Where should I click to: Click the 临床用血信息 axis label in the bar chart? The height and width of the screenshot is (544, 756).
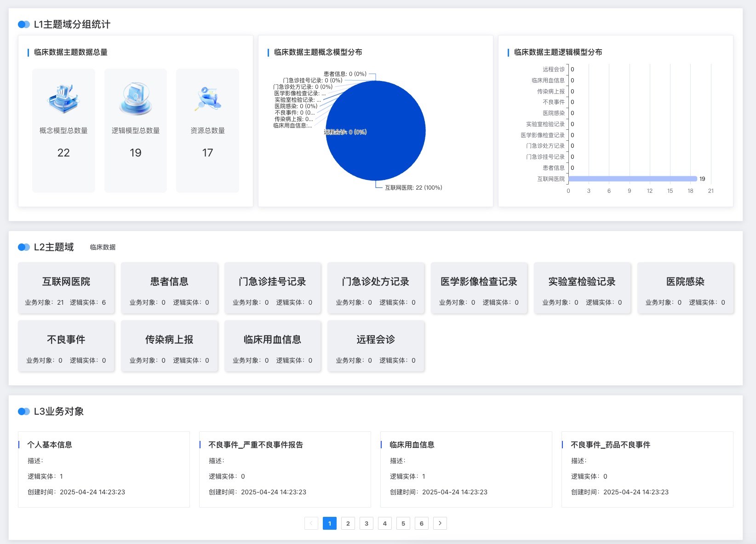548,81
